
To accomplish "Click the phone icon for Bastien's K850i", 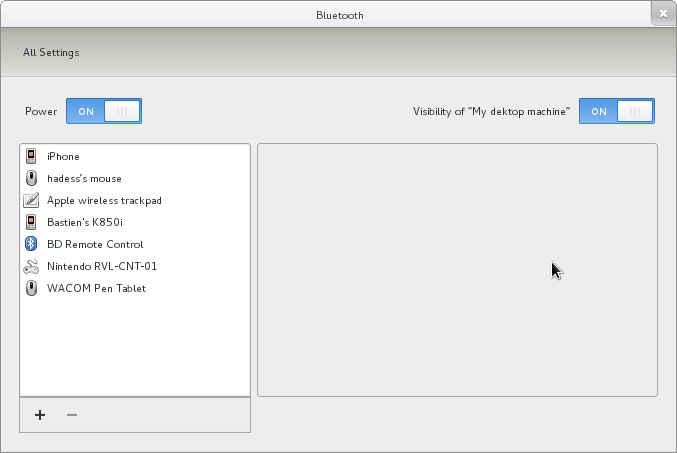I will [31, 222].
